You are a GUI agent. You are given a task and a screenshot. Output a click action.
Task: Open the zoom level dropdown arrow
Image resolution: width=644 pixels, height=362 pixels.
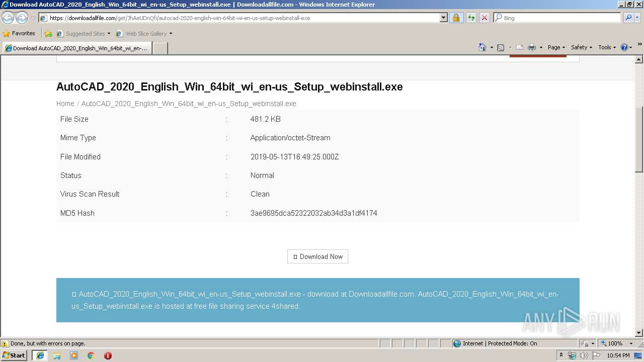click(631, 343)
